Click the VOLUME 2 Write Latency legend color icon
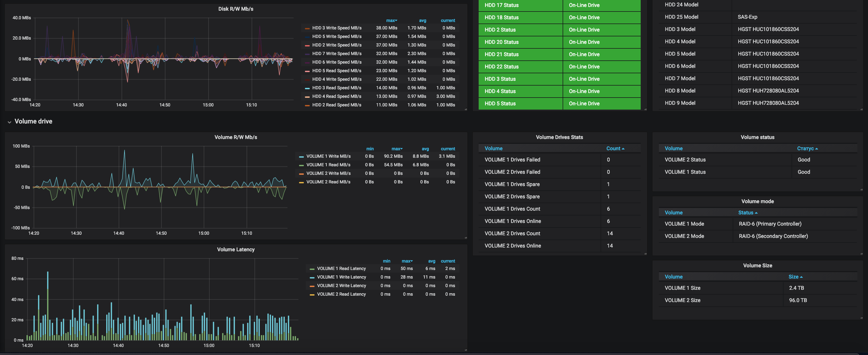This screenshot has height=355, width=868. pos(312,286)
